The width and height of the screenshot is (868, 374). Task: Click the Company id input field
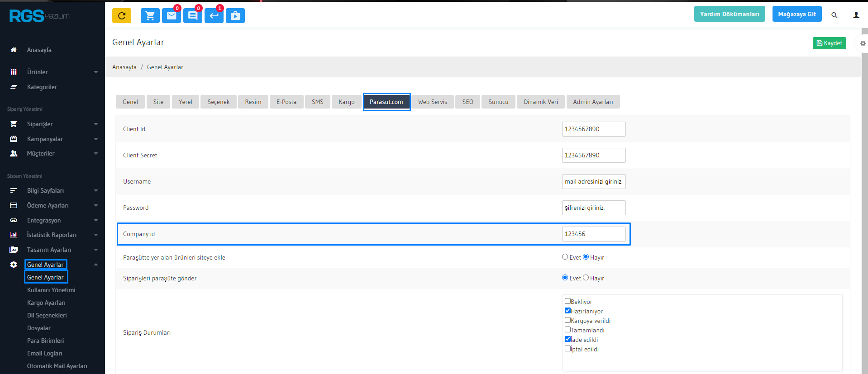593,234
